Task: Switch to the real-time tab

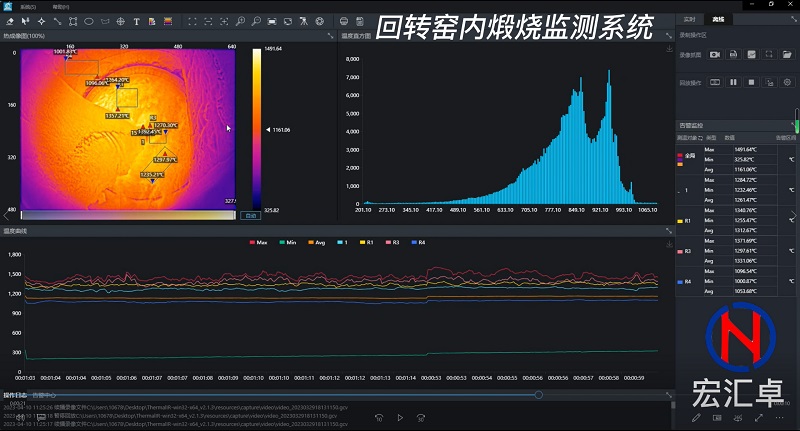Action: 689,19
